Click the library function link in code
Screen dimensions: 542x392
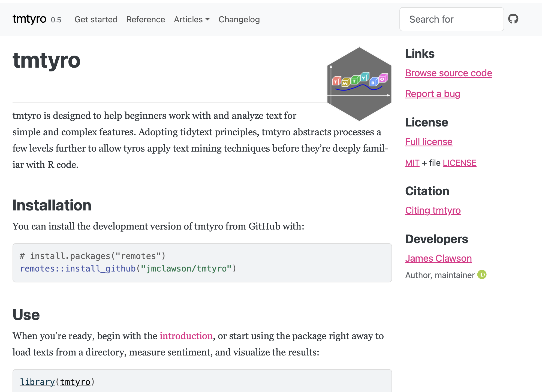[37, 382]
